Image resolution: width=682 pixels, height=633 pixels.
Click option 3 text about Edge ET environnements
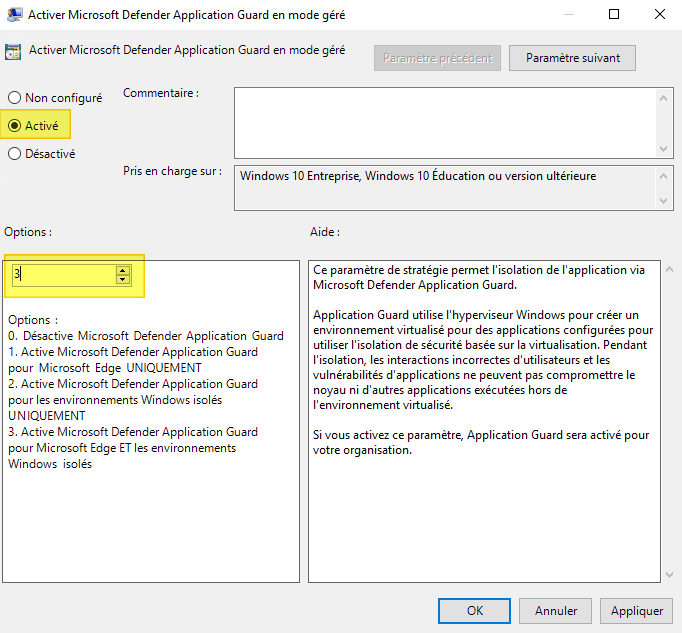coord(133,448)
